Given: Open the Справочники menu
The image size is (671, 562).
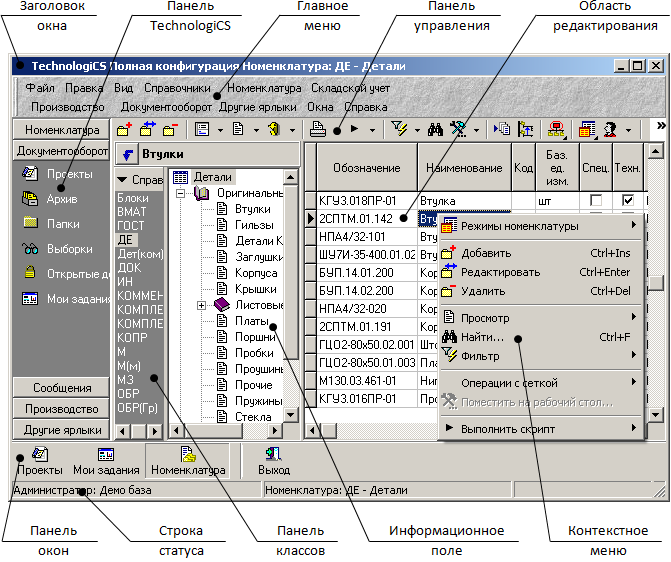Looking at the screenshot, I should 177,88.
